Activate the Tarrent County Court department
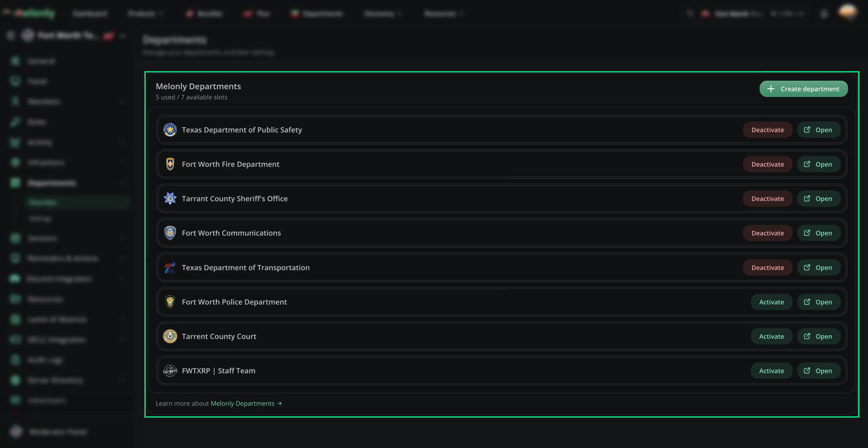 (772, 337)
